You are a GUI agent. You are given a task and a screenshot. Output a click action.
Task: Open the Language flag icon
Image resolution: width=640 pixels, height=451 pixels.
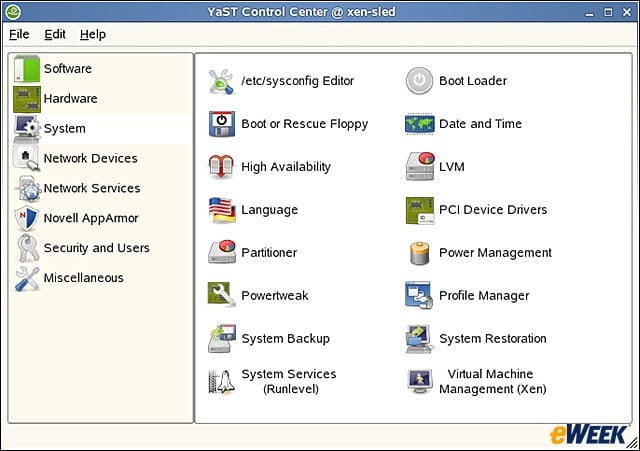[222, 210]
